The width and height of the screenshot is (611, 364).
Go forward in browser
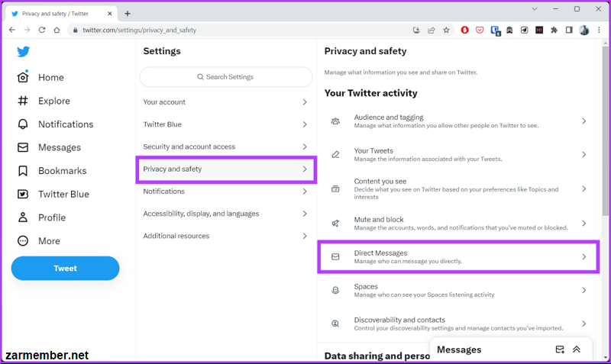click(x=27, y=30)
